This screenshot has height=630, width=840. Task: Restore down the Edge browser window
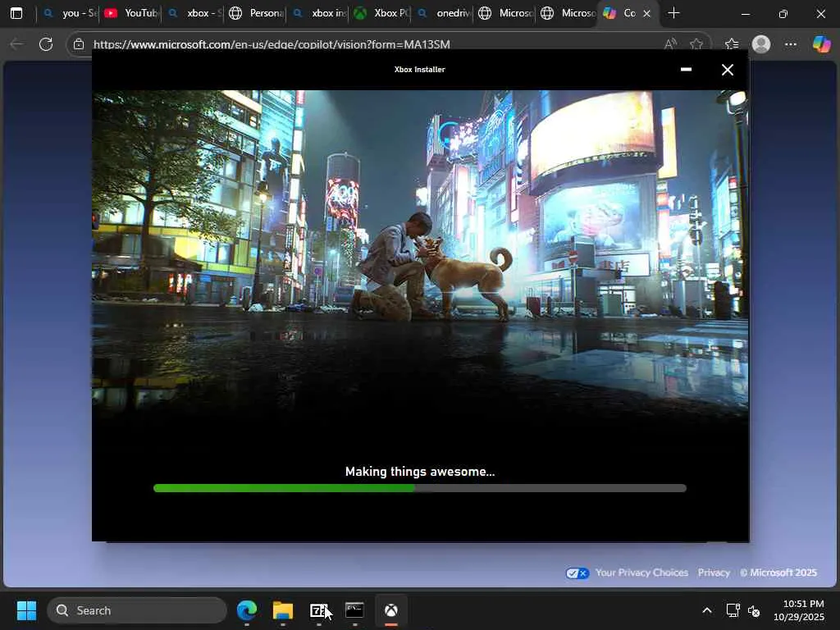(x=783, y=13)
